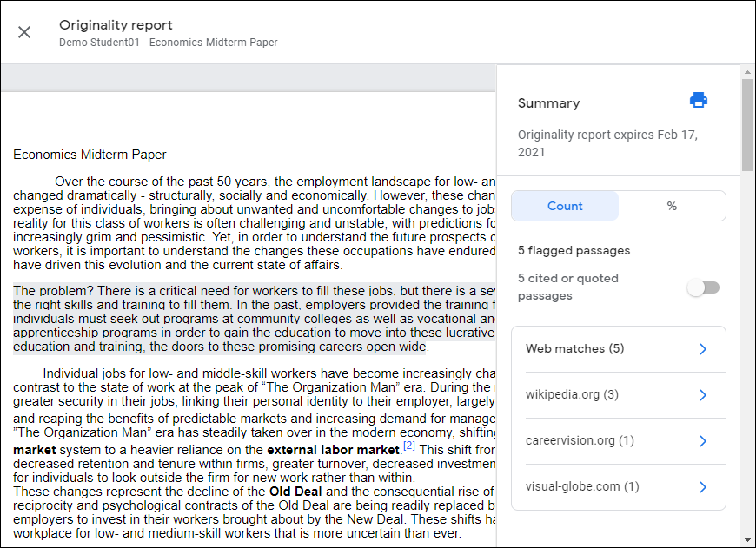Toggle the cited or quoted passages switch

pos(703,286)
